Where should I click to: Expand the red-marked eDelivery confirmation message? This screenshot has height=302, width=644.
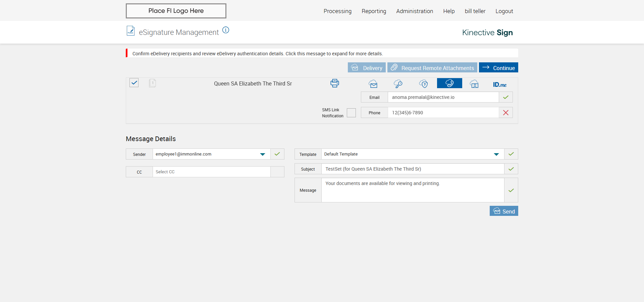(x=257, y=54)
